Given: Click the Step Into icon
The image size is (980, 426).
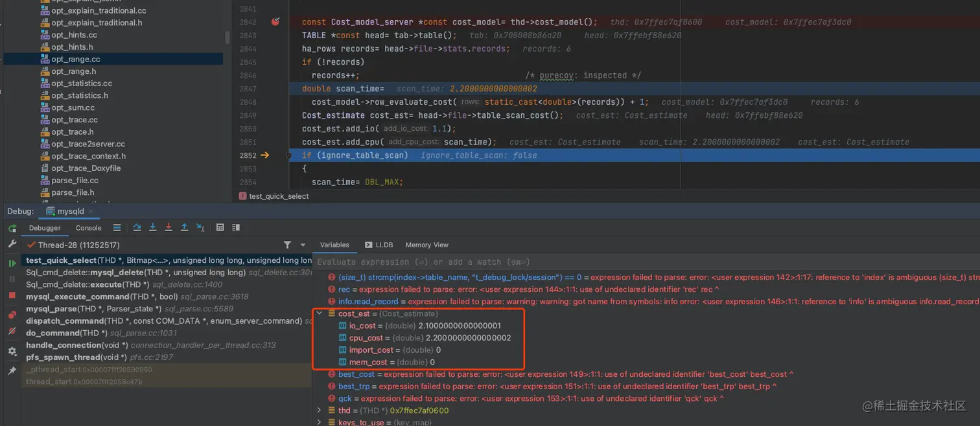Looking at the screenshot, I should tap(153, 227).
